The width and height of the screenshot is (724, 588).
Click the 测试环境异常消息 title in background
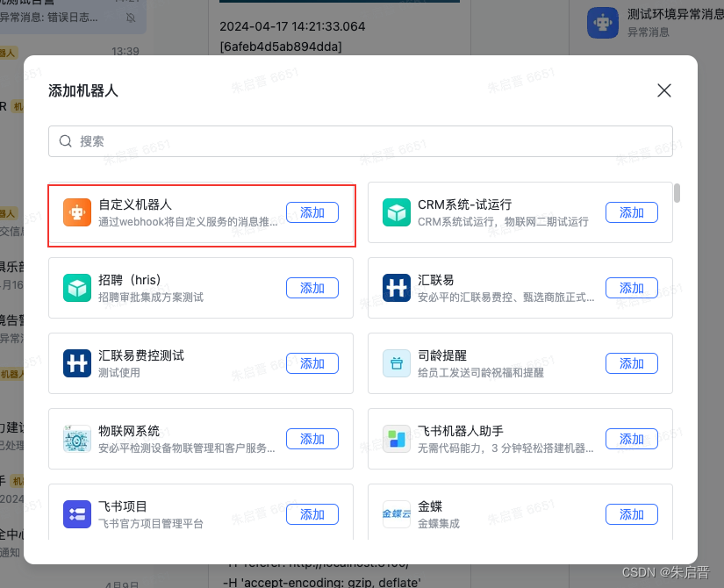(675, 14)
